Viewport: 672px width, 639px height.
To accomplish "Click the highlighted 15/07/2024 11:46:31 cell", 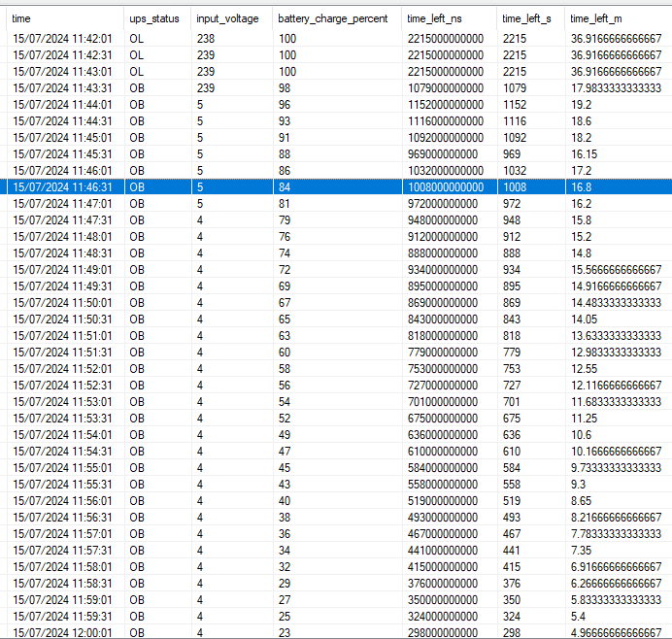I will coord(62,187).
